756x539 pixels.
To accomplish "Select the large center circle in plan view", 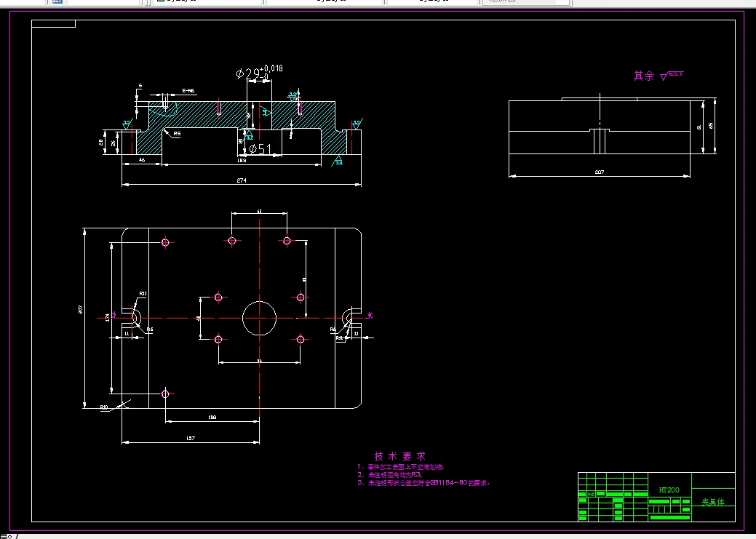I will (x=259, y=318).
